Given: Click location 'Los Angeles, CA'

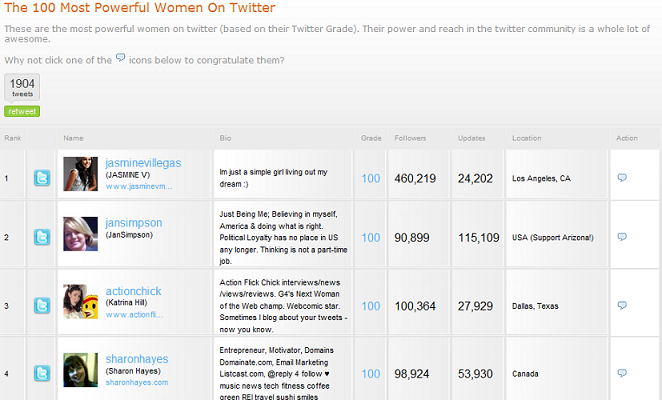Looking at the screenshot, I should (x=541, y=179).
